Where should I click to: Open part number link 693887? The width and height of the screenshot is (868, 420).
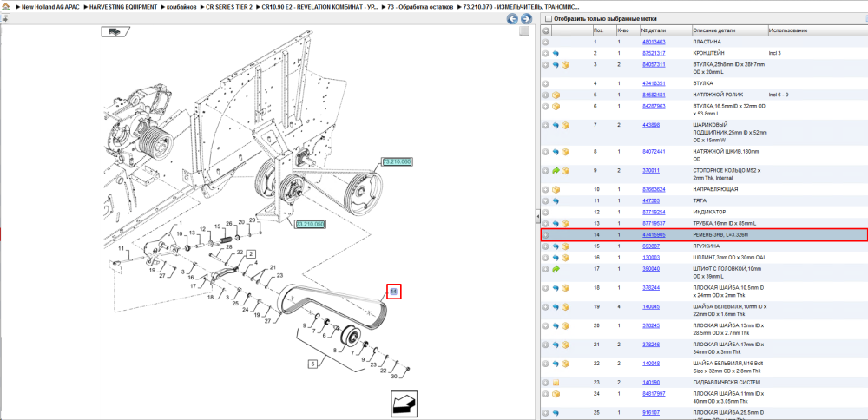(650, 246)
